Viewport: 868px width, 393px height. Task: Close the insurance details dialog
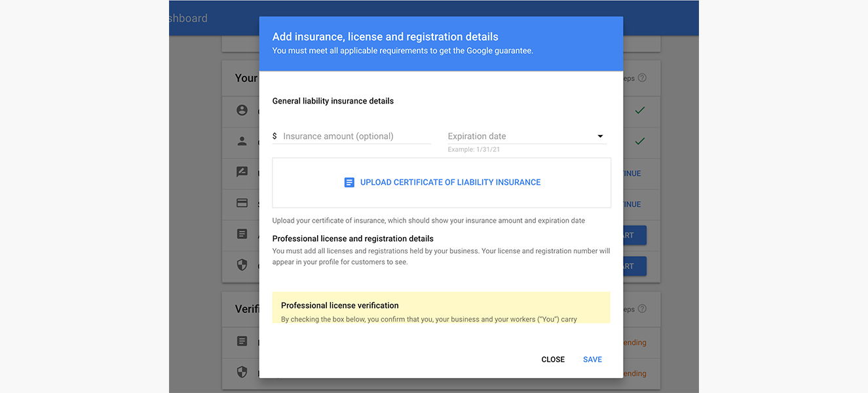(553, 359)
